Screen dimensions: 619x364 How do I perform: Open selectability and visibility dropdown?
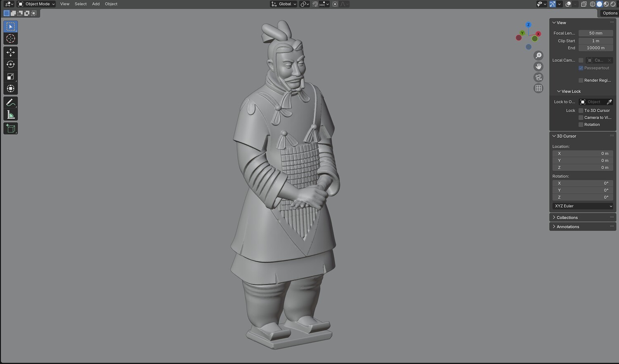[541, 4]
